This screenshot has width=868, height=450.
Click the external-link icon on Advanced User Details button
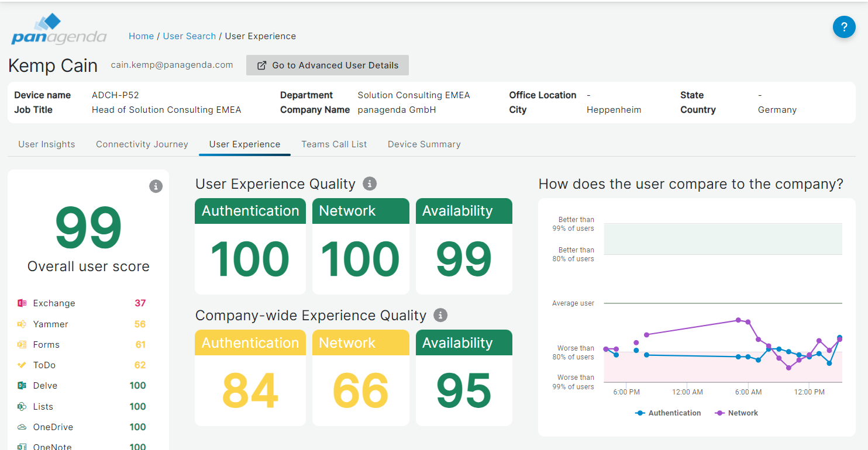pyautogui.click(x=262, y=65)
